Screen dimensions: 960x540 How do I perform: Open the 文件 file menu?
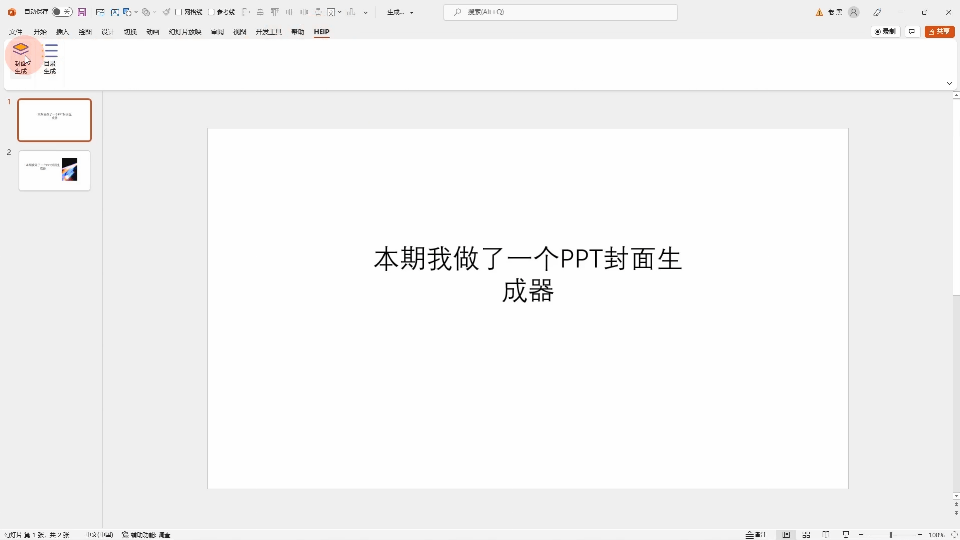(x=16, y=32)
